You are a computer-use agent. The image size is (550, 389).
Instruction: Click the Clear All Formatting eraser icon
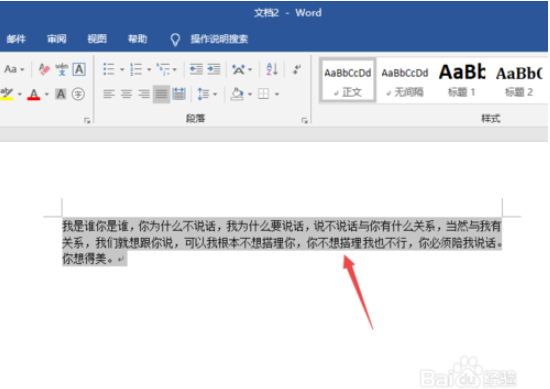pyautogui.click(x=44, y=69)
